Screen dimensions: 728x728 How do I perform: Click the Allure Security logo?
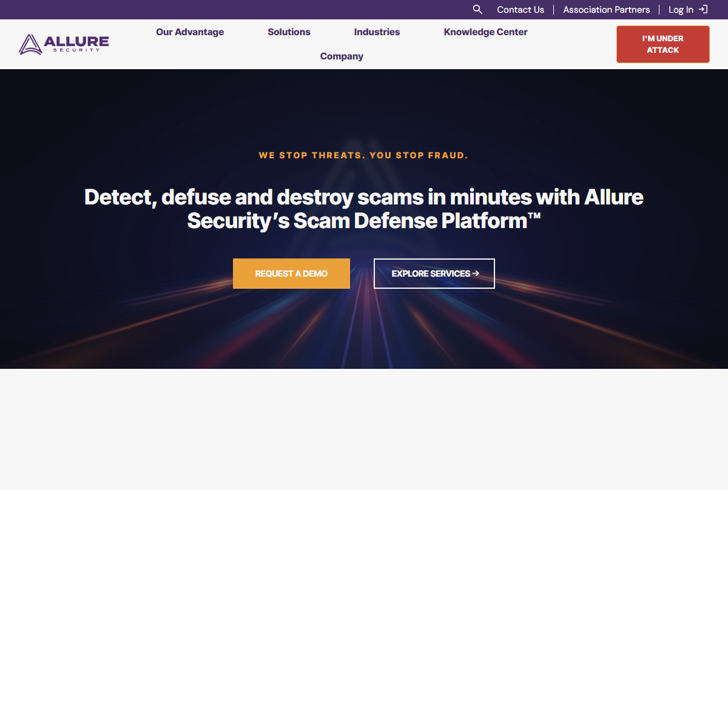[x=64, y=44]
